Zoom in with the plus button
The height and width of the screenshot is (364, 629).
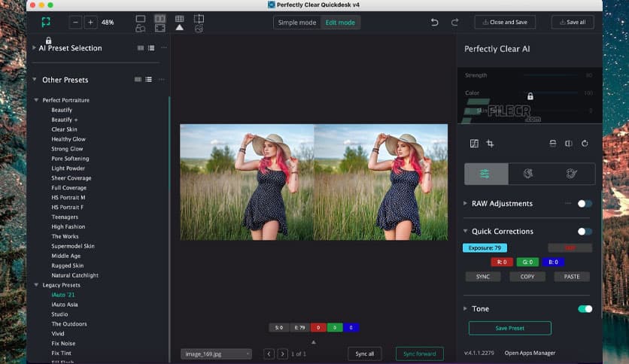click(90, 23)
